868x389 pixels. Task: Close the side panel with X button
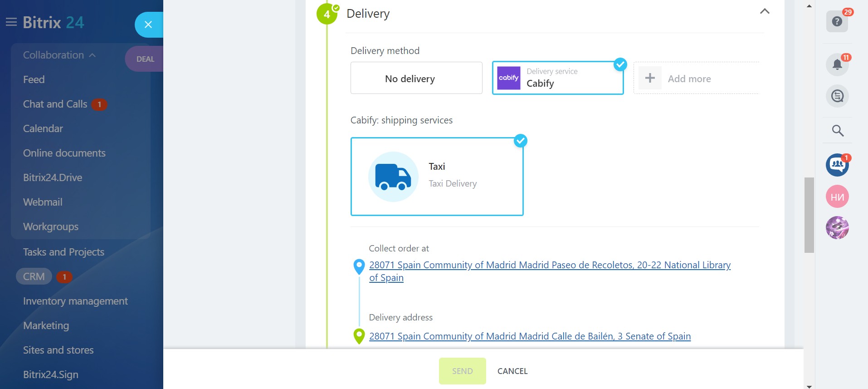point(148,25)
